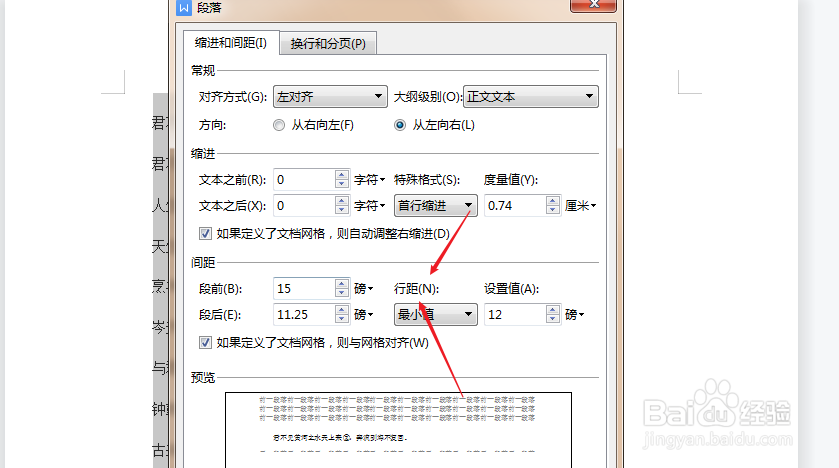The width and height of the screenshot is (839, 468).
Task: Click the WPS icon in 段落 title bar
Action: (x=184, y=7)
